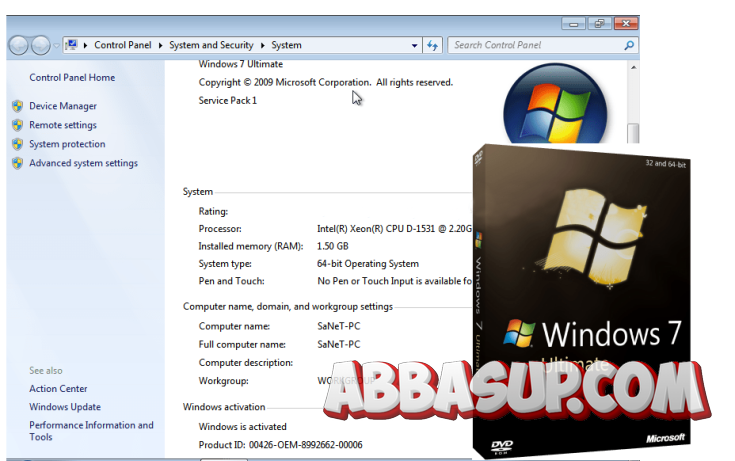This screenshot has height=461, width=735.
Task: Open recent pages dropdown beside Forward button
Action: click(56, 45)
